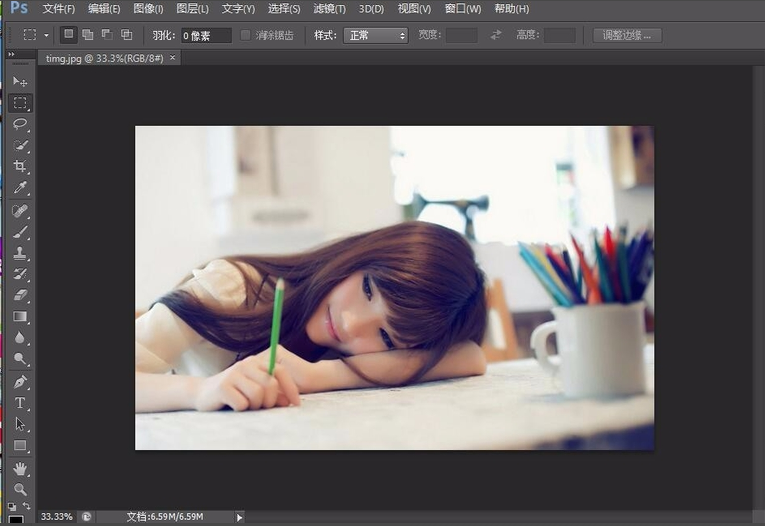The image size is (765, 526).
Task: Open the 滤镜(T) menu
Action: (x=329, y=9)
